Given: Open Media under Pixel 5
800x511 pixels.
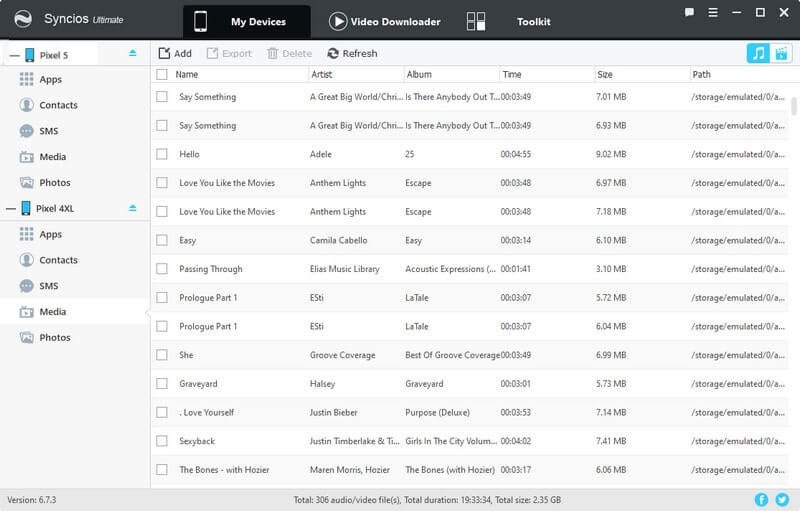Looking at the screenshot, I should [53, 157].
